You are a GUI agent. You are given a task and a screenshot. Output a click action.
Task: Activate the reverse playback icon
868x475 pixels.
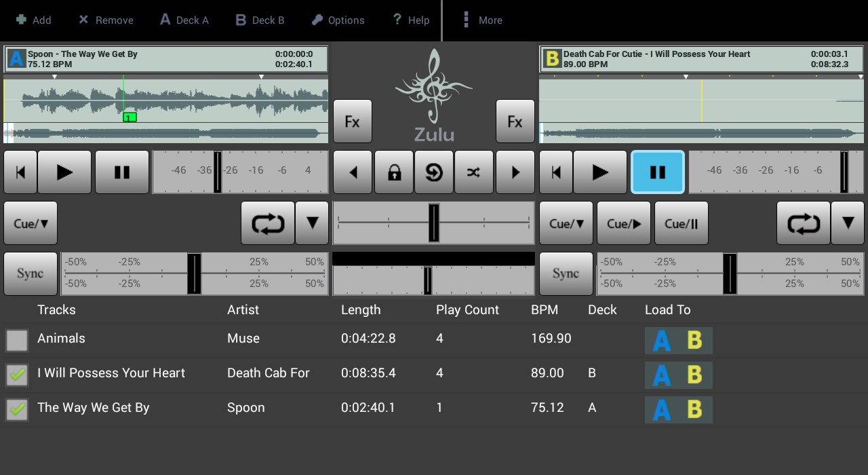point(433,172)
